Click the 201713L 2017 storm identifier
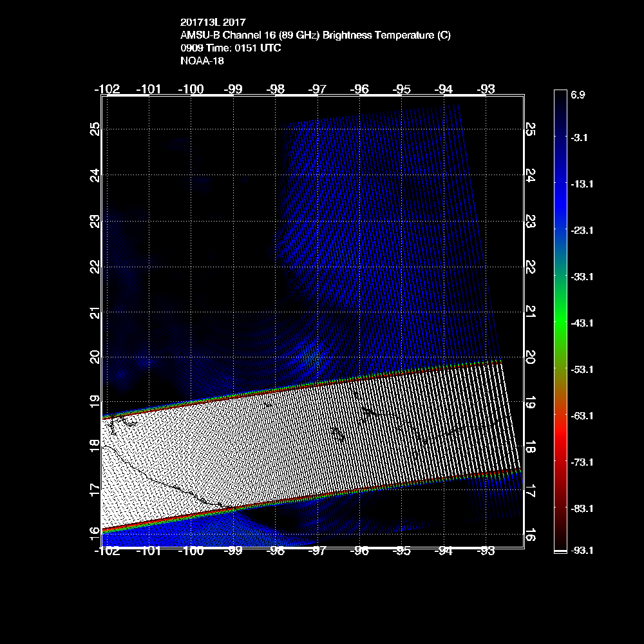Viewport: 644px width, 644px height. pyautogui.click(x=213, y=23)
